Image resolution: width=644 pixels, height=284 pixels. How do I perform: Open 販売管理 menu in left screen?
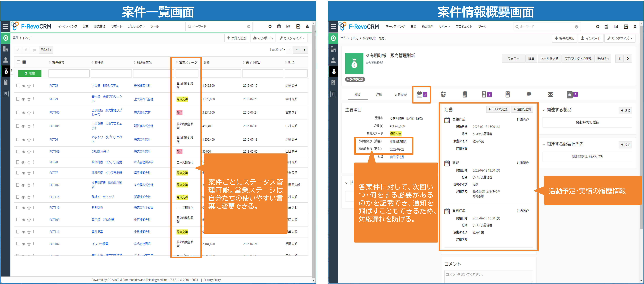coord(100,26)
